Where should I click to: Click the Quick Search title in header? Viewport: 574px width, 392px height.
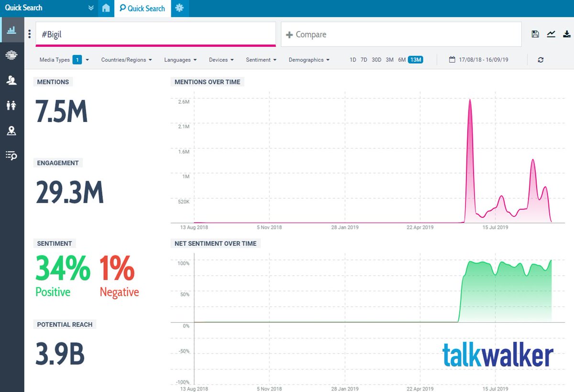[x=24, y=8]
